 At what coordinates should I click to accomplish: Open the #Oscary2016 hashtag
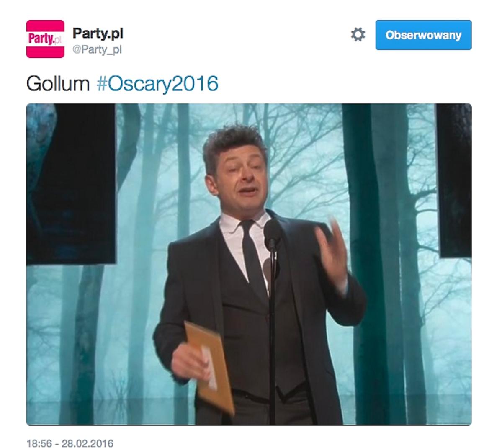click(157, 84)
